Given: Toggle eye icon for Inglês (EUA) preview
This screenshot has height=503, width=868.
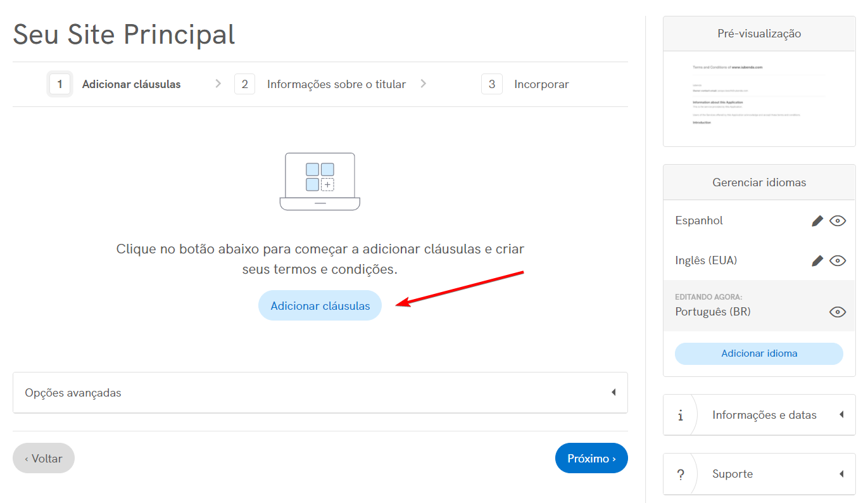Looking at the screenshot, I should (838, 261).
